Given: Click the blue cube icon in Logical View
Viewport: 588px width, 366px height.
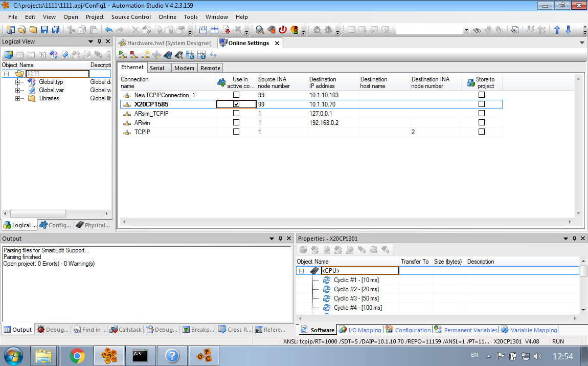Looking at the screenshot, I should click(9, 55).
